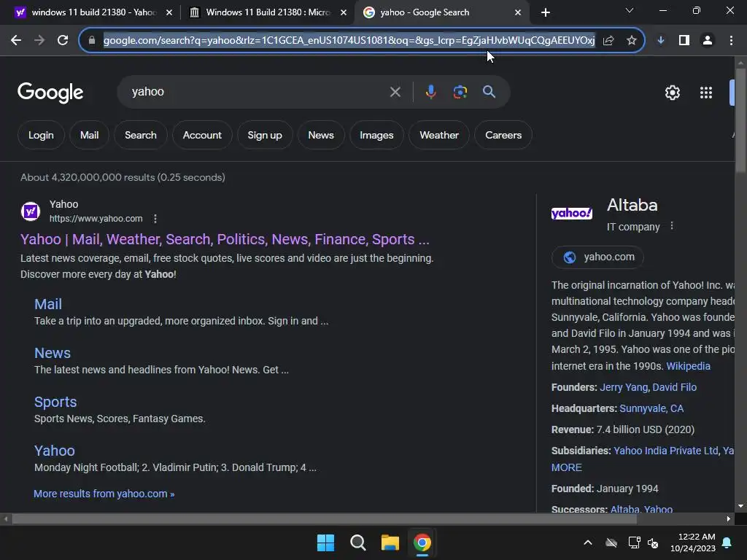Open Windows taskbar search
Viewport: 747px width, 560px height.
pos(357,542)
